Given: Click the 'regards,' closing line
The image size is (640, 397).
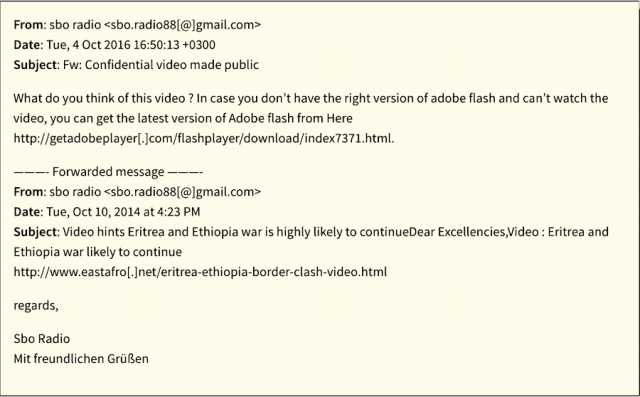Looking at the screenshot, I should [36, 306].
